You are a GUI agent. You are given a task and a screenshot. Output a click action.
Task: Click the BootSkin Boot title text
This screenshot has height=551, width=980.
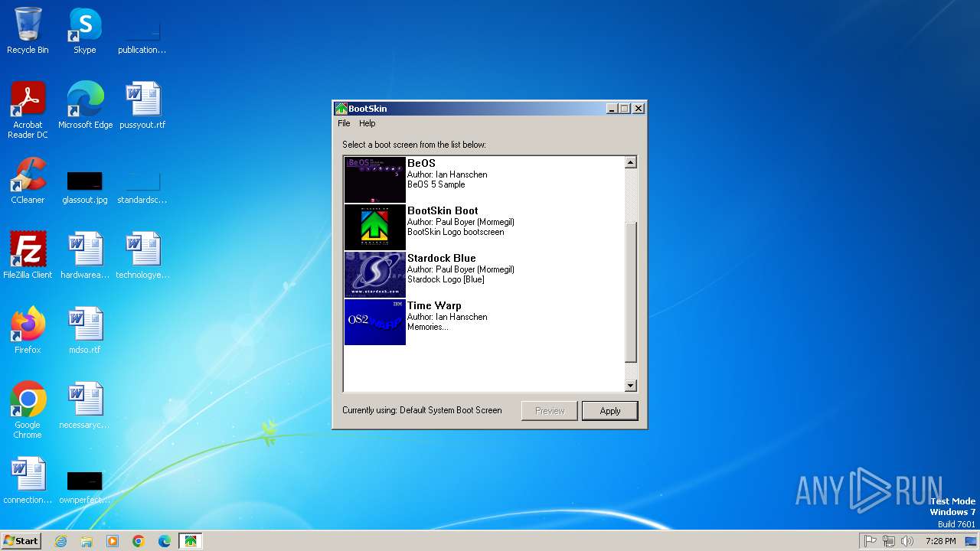[443, 210]
